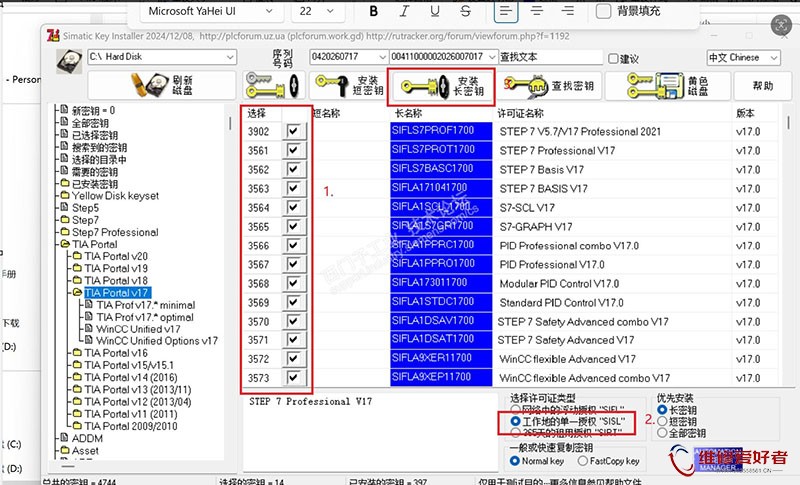This screenshot has width=800, height=485.
Task: Open the TIA Portal v20 folder
Action: 116,256
